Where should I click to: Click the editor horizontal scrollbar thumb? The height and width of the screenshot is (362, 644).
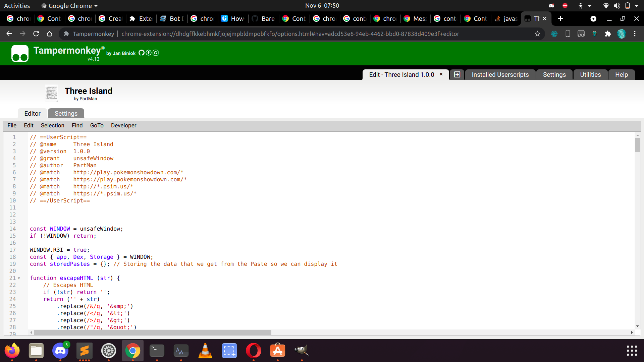point(153,333)
